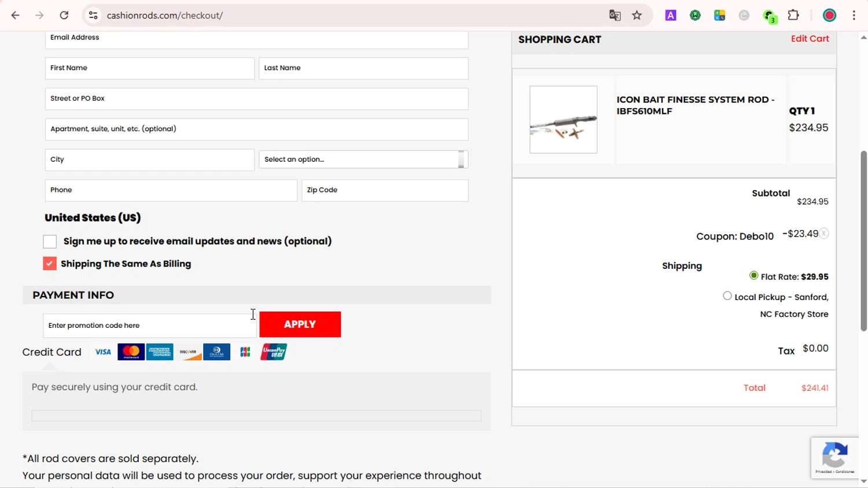The height and width of the screenshot is (488, 868).
Task: Bookmark this page with the star icon
Action: pyautogui.click(x=637, y=16)
